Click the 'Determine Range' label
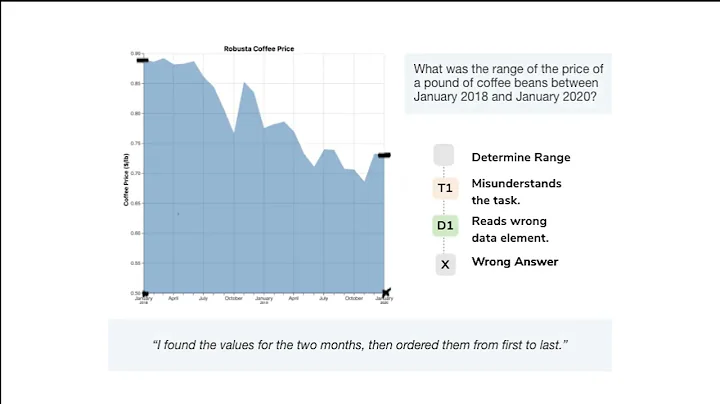 (x=521, y=157)
